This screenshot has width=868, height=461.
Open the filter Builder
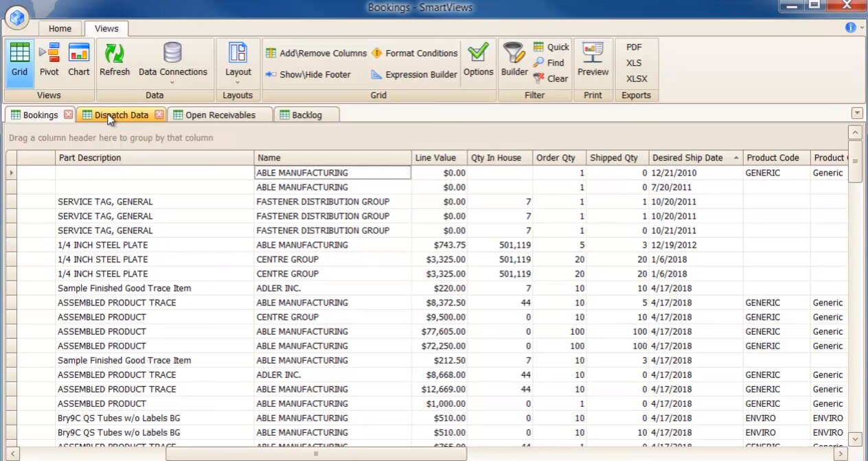[514, 60]
